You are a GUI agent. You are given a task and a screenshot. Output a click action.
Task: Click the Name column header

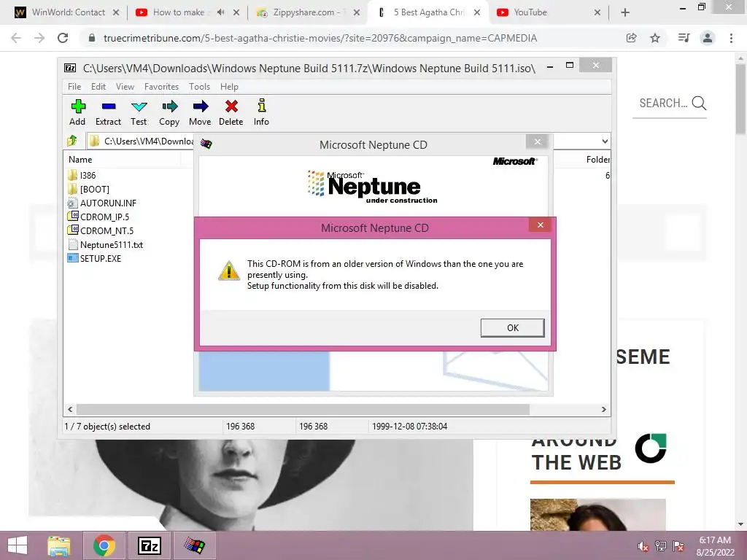click(x=80, y=160)
